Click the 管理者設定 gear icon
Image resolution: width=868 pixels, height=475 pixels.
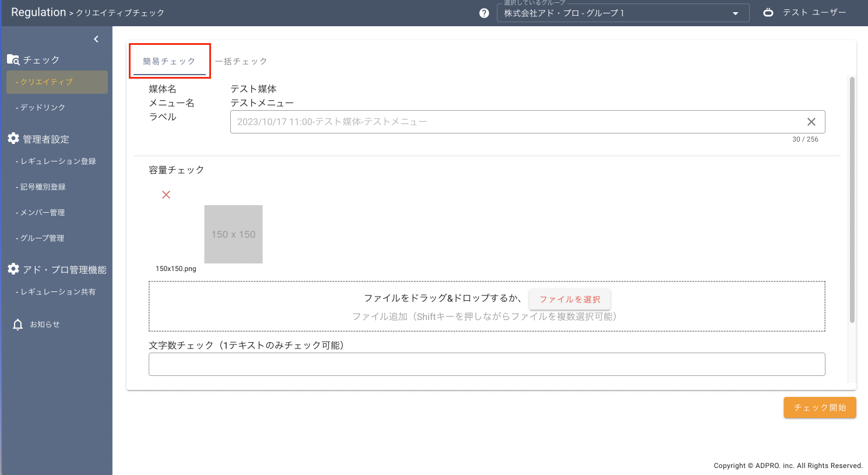[x=13, y=138]
